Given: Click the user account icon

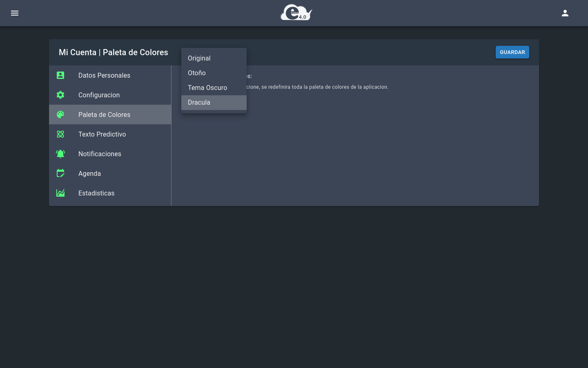Looking at the screenshot, I should coord(565,13).
